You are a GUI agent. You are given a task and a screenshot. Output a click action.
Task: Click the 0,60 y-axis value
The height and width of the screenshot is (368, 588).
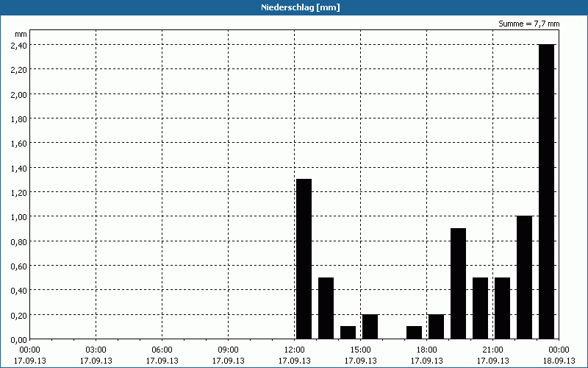pyautogui.click(x=19, y=266)
